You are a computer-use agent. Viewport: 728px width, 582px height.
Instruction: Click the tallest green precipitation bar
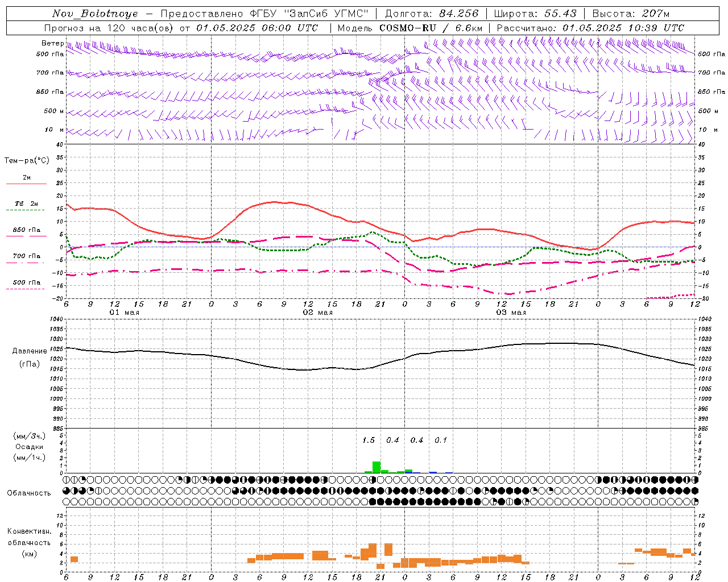(377, 467)
